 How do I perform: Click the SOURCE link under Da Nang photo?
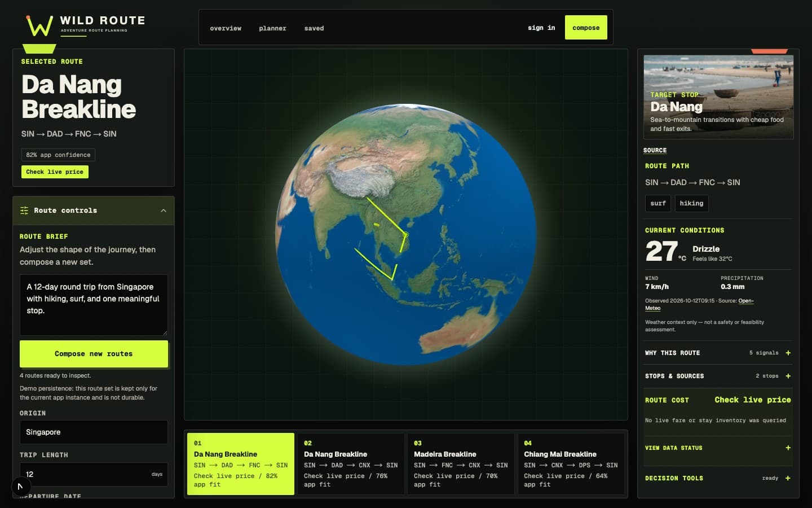click(655, 150)
